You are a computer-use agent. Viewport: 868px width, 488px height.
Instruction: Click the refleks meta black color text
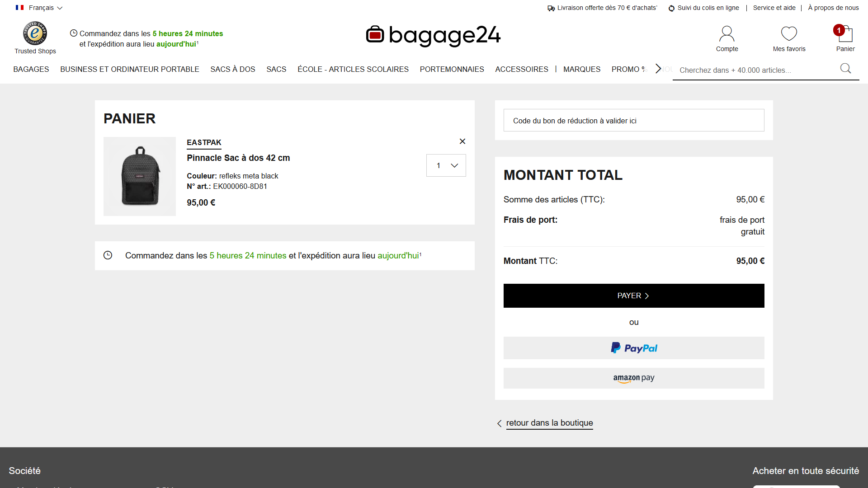pyautogui.click(x=249, y=176)
